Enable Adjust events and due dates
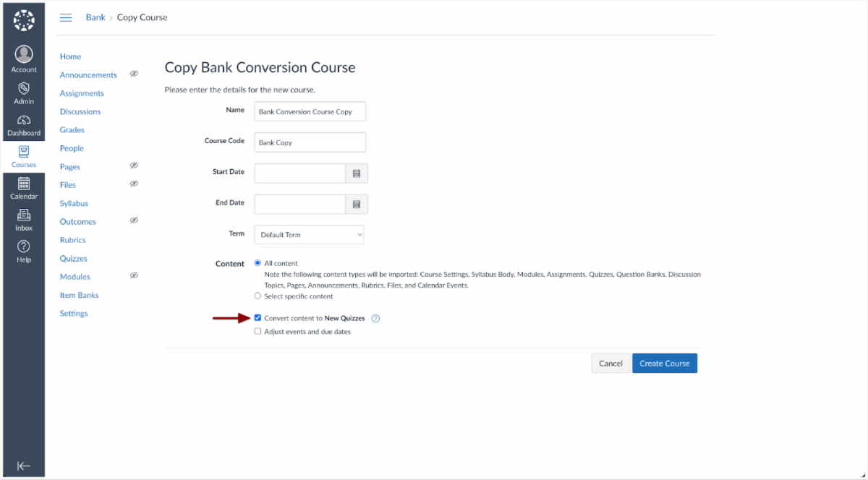 (258, 332)
